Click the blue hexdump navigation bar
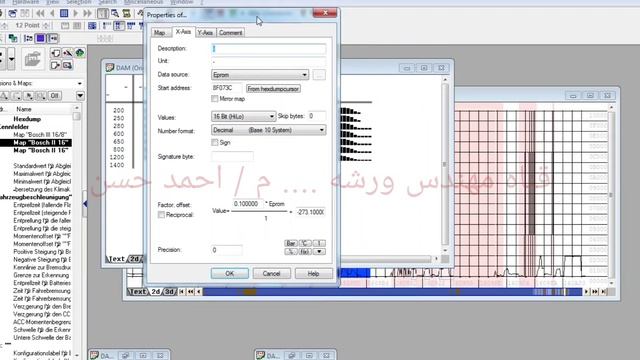Viewport: 640px width, 360px height. [x=392, y=291]
